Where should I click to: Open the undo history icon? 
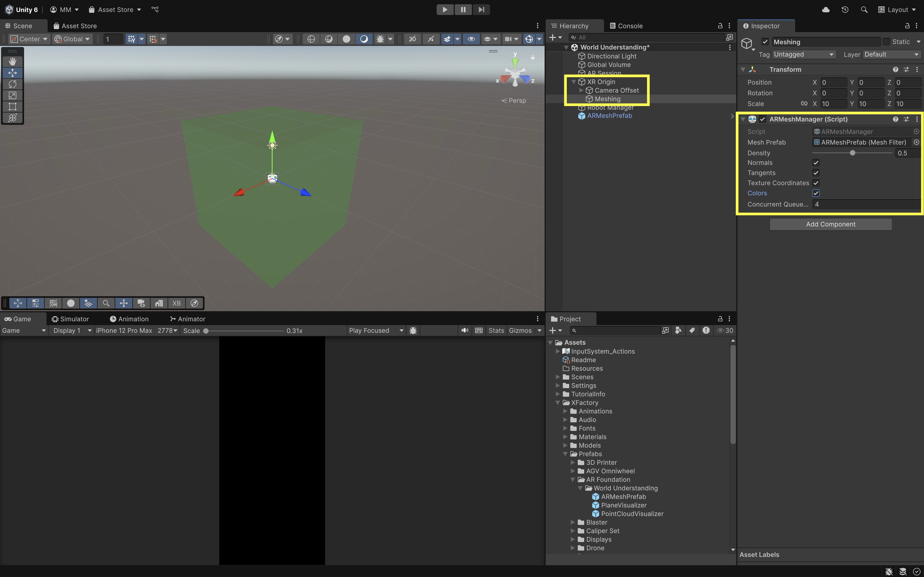point(845,10)
